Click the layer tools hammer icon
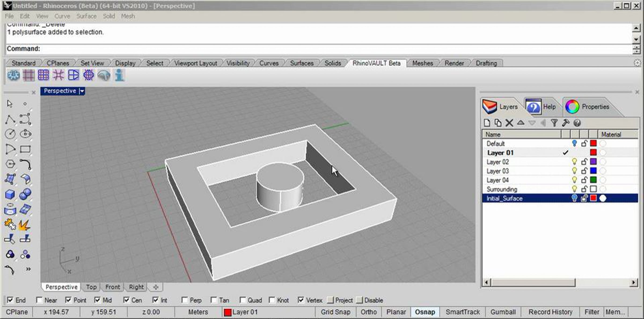Image resolution: width=644 pixels, height=319 pixels. 566,123
